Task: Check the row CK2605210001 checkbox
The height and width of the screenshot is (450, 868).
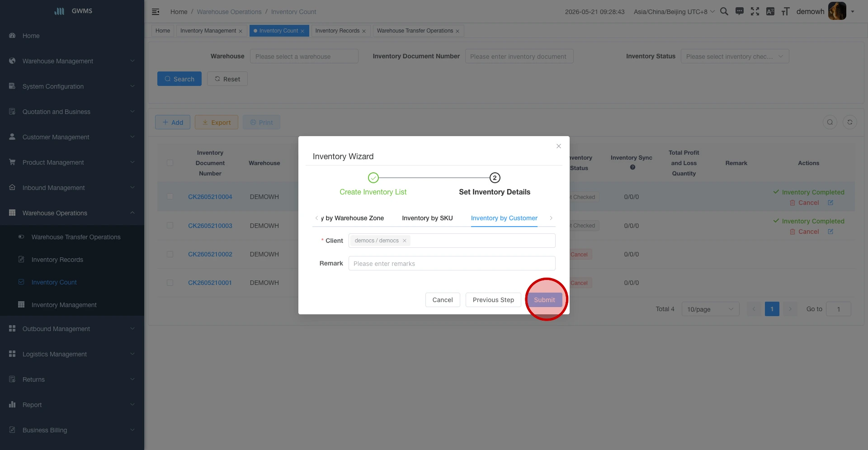Action: tap(170, 283)
